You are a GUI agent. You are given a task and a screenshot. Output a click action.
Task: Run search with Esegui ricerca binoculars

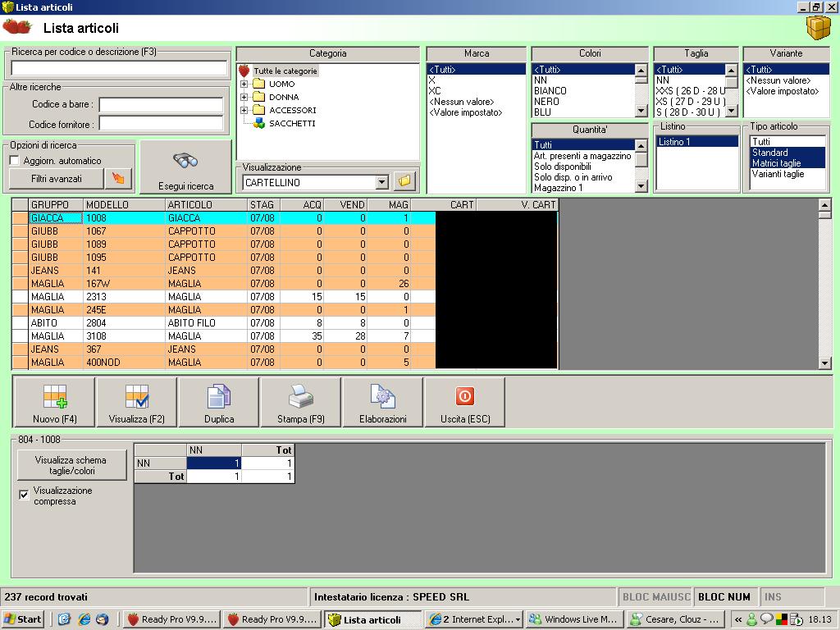pos(186,167)
